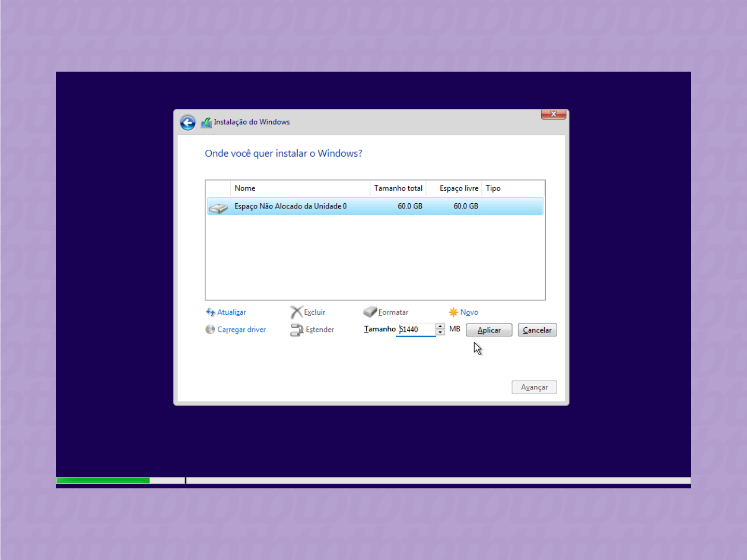The image size is (747, 560).
Task: Click the Carregar driver disc icon
Action: pos(210,330)
